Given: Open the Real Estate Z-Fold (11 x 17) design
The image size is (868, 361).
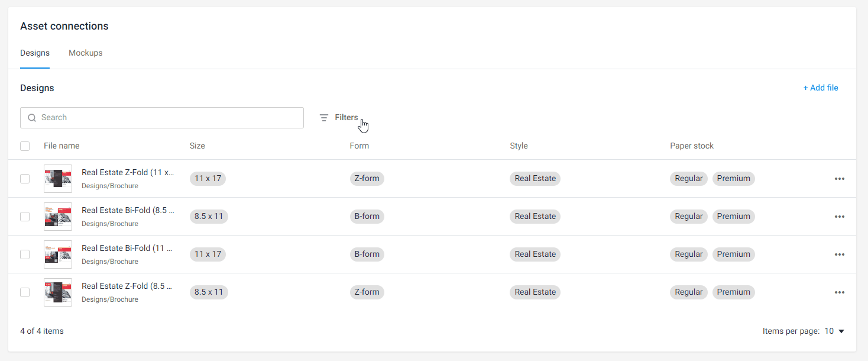Looking at the screenshot, I should 128,172.
